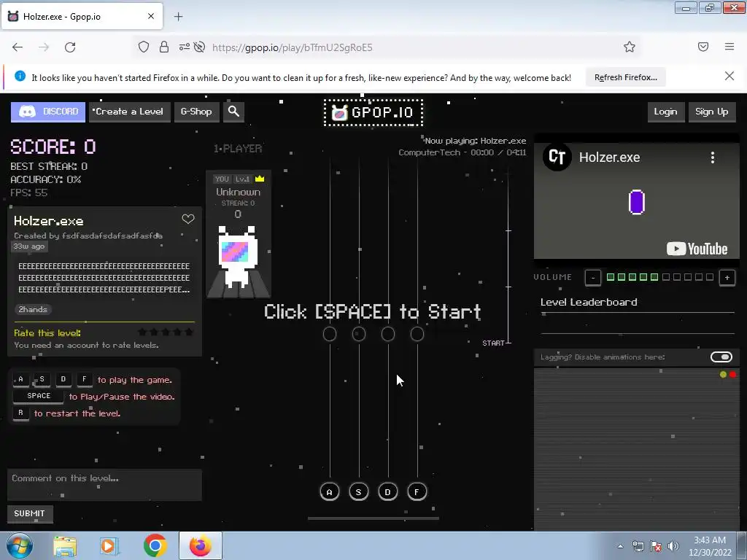Click the S lane key circle

point(359,492)
